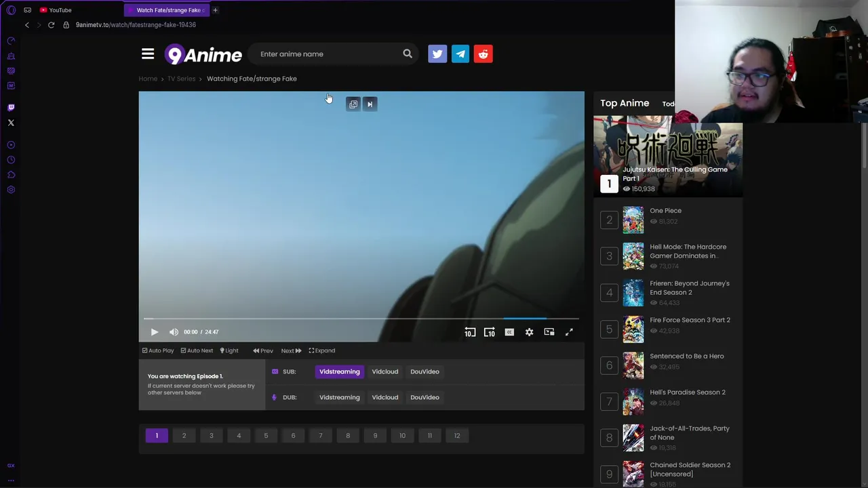This screenshot has width=868, height=488.
Task: Skip the video forward 10 seconds
Action: (489, 332)
